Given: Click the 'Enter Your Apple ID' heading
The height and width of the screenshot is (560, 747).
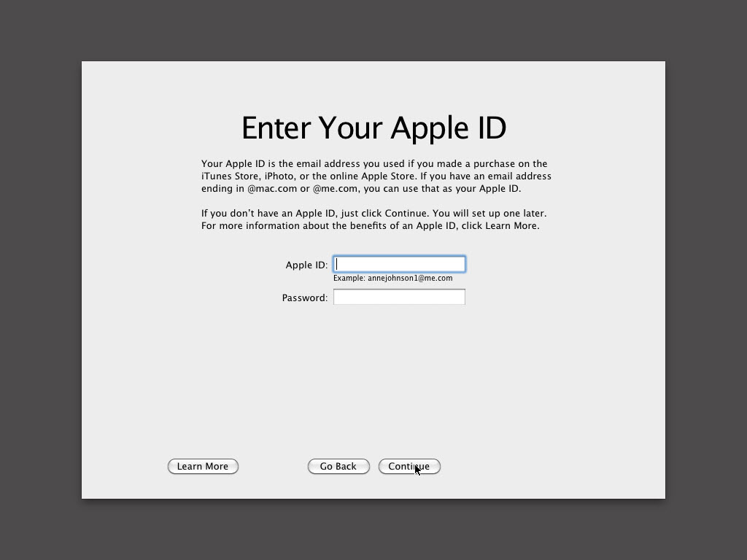Looking at the screenshot, I should pos(373,128).
